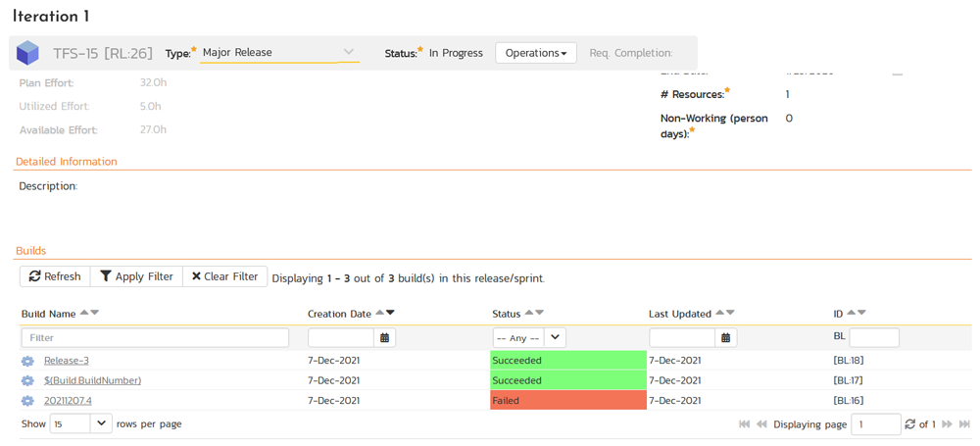This screenshot has width=980, height=446.
Task: Click the gear icon beside Release-3
Action: (x=27, y=361)
